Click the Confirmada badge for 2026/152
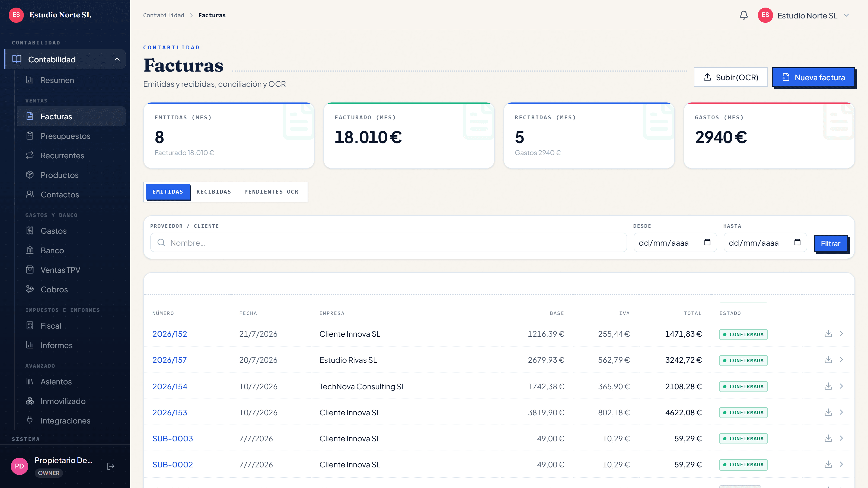The width and height of the screenshot is (868, 488). pyautogui.click(x=743, y=335)
